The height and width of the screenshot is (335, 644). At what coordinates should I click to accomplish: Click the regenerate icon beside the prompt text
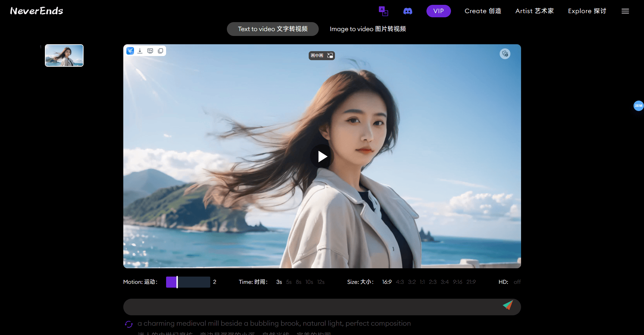pos(129,324)
